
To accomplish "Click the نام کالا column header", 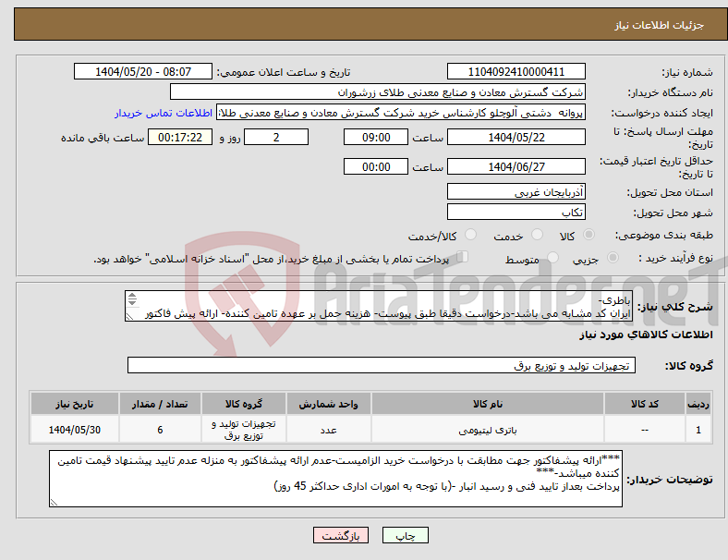I will tap(488, 404).
